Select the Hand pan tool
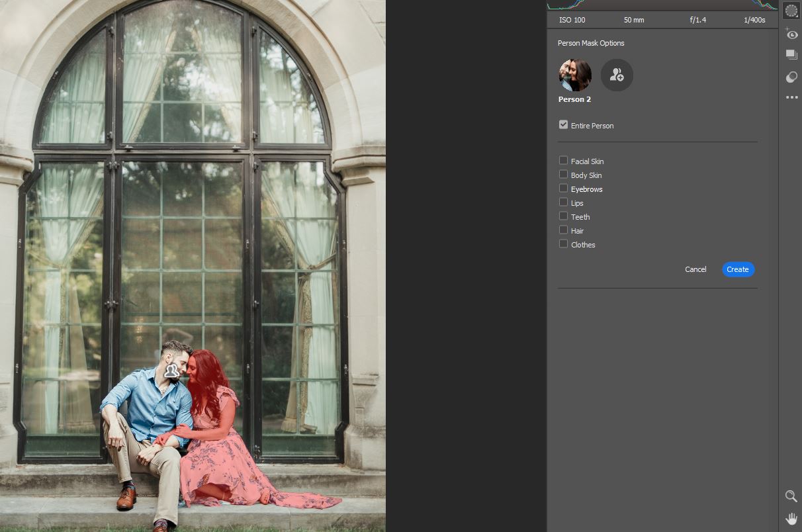 pos(791,519)
